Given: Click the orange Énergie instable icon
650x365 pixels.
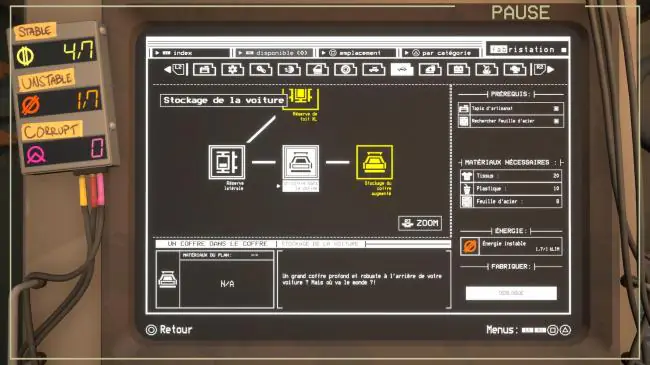Looking at the screenshot, I should (x=469, y=246).
